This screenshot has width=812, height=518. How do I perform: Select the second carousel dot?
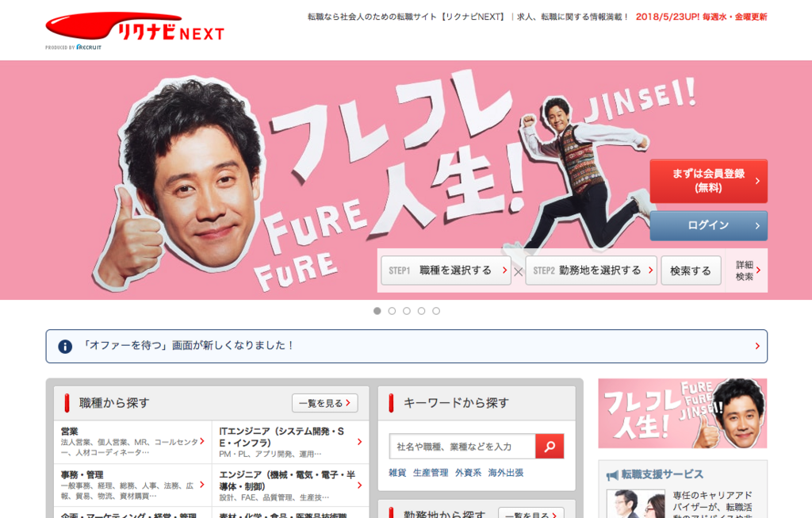pos(392,311)
